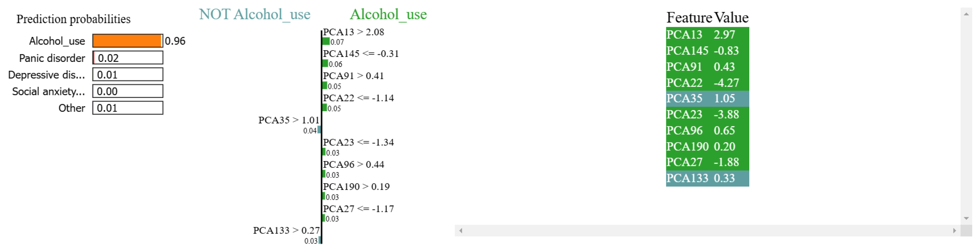980x252 pixels.
Task: Click the Other class probability bar
Action: 128,108
